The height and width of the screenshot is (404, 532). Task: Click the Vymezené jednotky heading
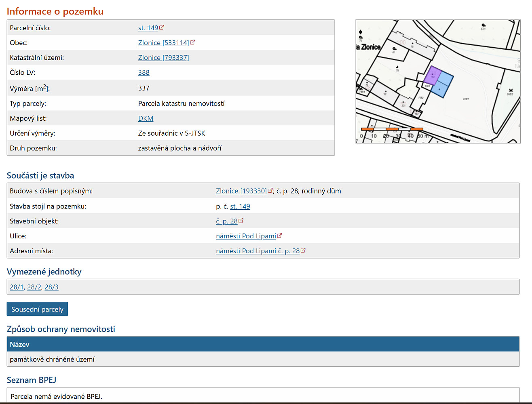pos(44,272)
